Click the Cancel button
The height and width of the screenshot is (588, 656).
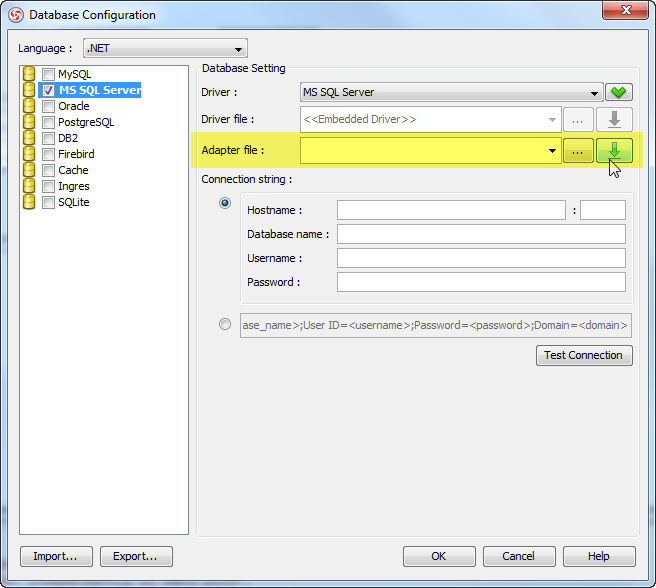519,556
